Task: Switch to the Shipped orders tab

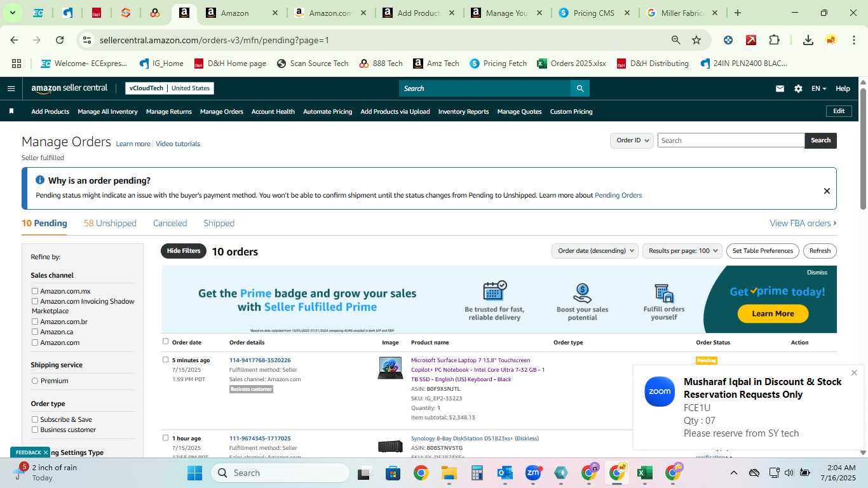Action: 219,223
